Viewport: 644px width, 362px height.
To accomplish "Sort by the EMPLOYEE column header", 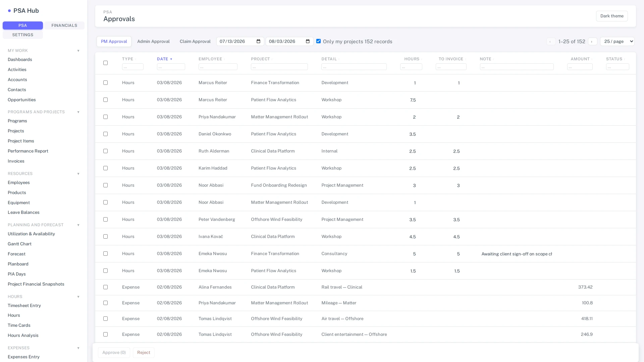I will [210, 59].
